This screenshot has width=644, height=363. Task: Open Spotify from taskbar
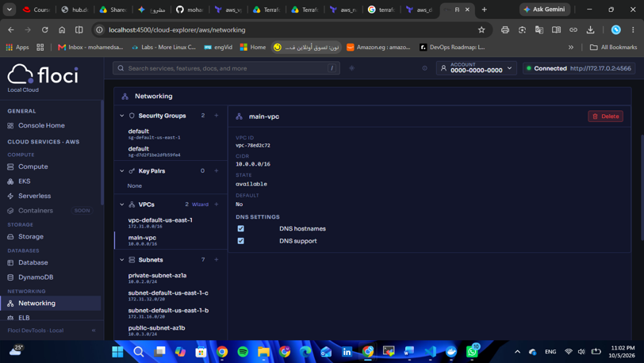tap(243, 352)
